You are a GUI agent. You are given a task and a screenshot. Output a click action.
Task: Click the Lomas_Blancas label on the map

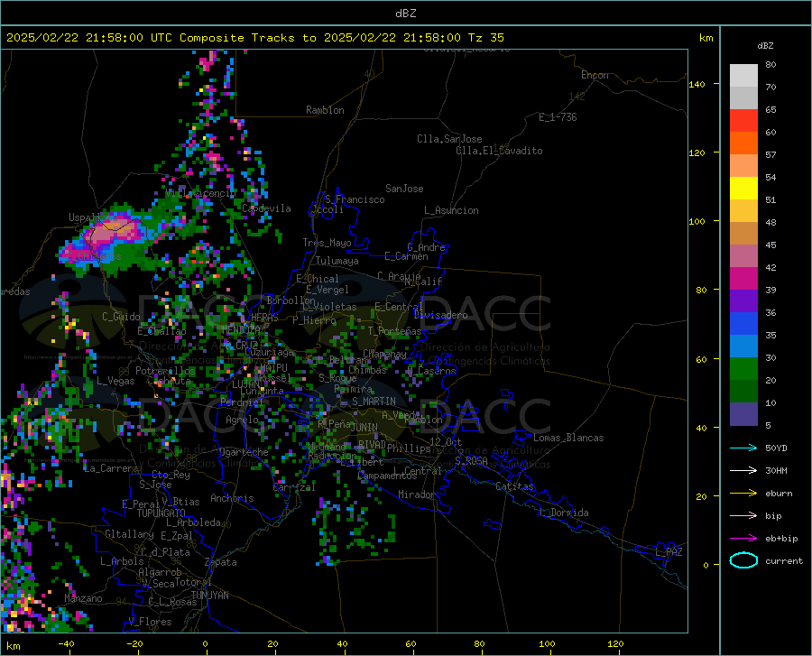click(x=568, y=438)
